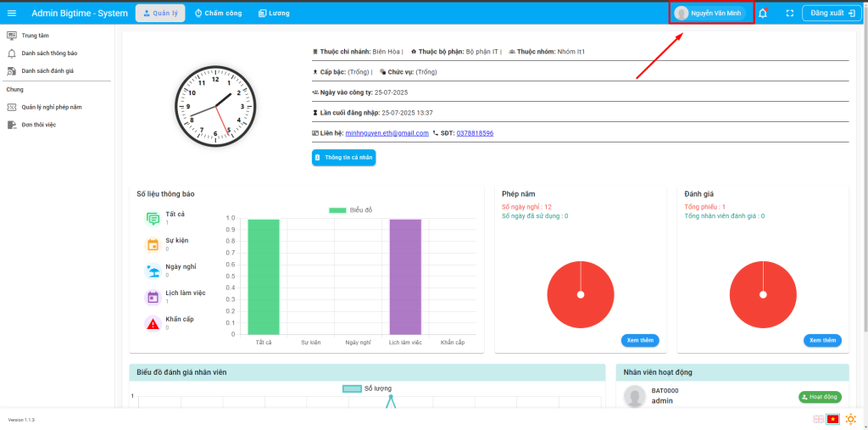The height and width of the screenshot is (430, 868).
Task: Click the Ngày nghỉ beach icon
Action: tap(153, 271)
